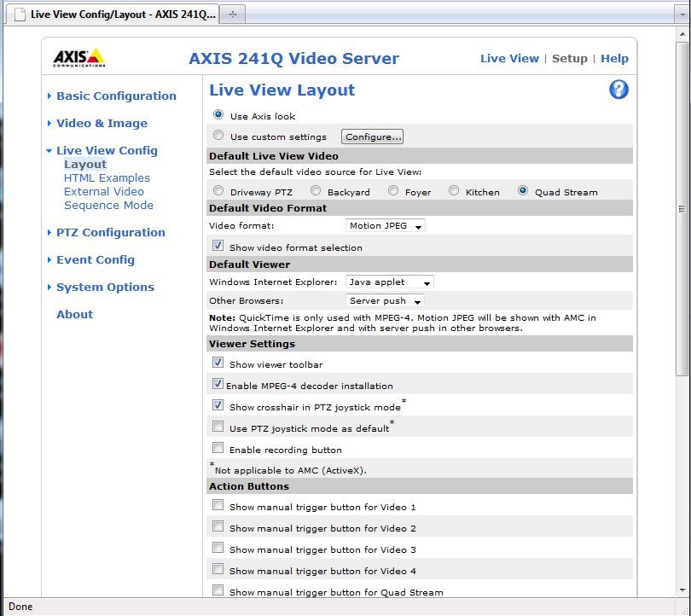Open Setup link in header

click(569, 59)
